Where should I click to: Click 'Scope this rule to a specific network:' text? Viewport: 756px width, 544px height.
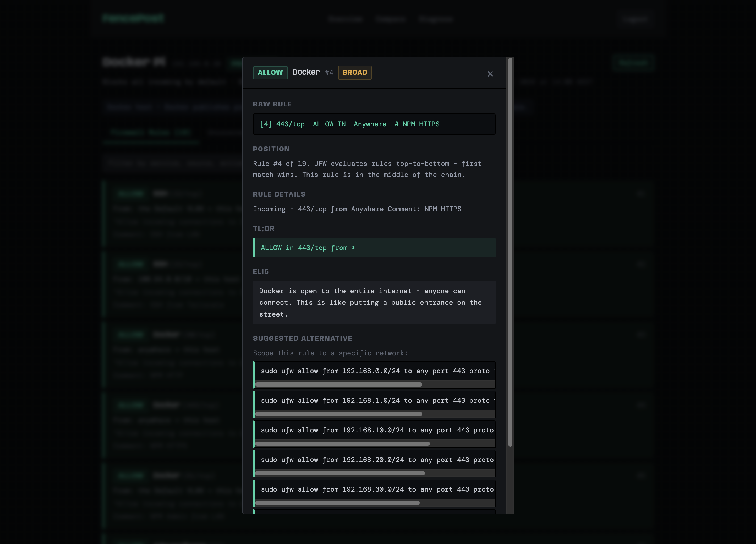tap(330, 353)
